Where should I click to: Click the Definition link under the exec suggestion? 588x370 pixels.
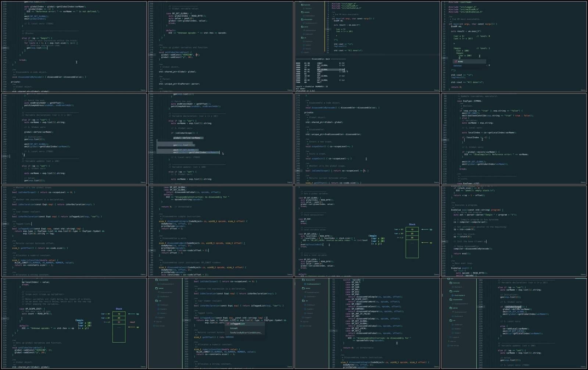click(x=457, y=65)
